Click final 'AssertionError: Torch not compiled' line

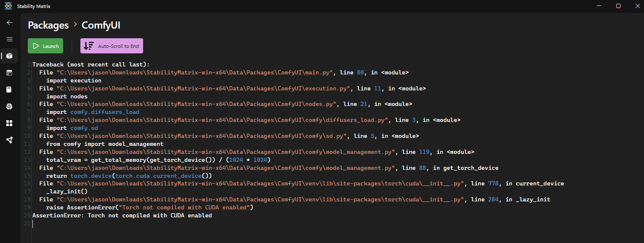tap(122, 216)
